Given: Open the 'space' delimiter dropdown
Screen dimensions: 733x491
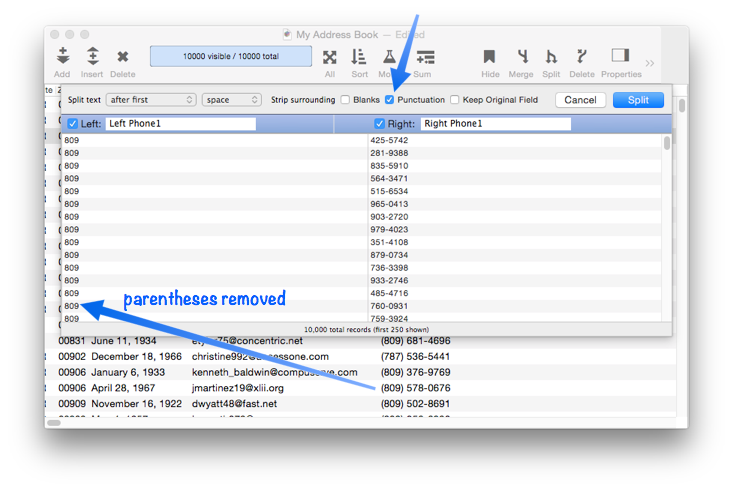Looking at the screenshot, I should coord(231,100).
